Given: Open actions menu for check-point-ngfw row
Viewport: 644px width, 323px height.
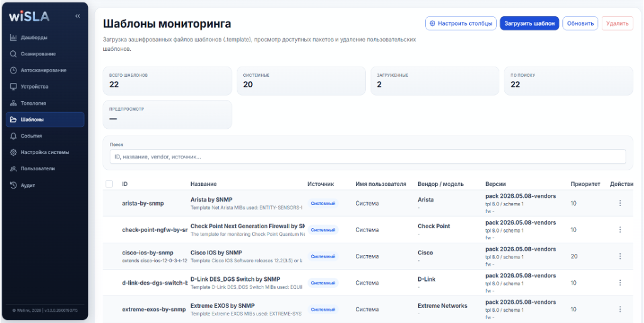Looking at the screenshot, I should pyautogui.click(x=619, y=229).
